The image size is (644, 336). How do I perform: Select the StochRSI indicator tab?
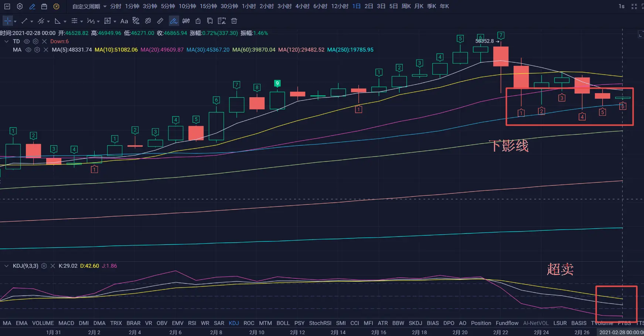pos(320,323)
